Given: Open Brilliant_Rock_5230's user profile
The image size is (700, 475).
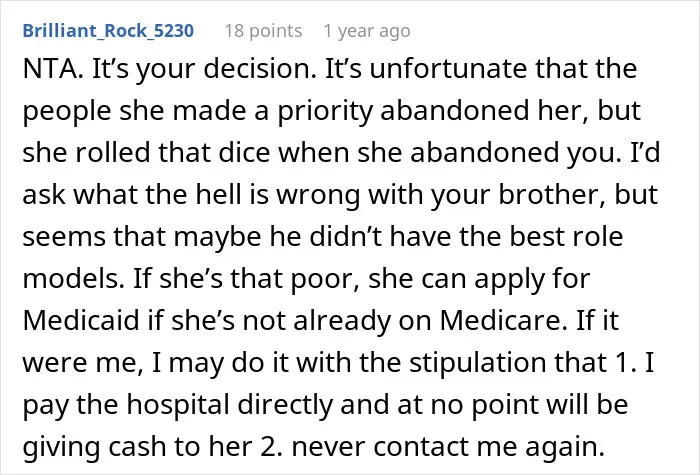Looking at the screenshot, I should (108, 31).
